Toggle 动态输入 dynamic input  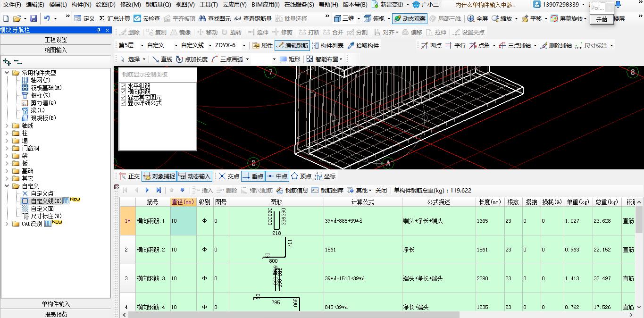point(194,176)
